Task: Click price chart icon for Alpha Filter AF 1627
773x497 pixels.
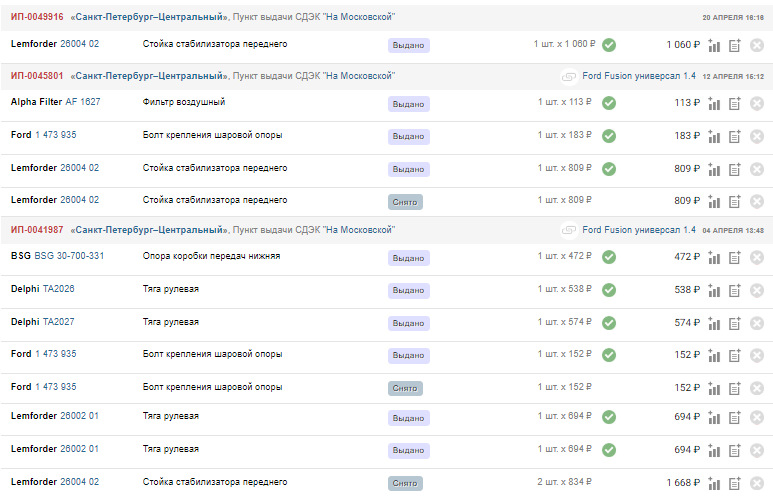Action: coord(714,104)
